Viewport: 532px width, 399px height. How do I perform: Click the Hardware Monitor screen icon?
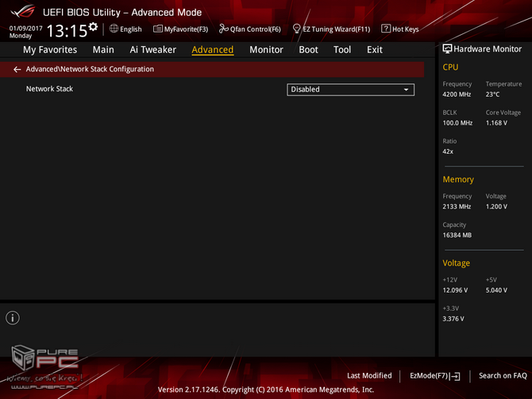(x=447, y=49)
